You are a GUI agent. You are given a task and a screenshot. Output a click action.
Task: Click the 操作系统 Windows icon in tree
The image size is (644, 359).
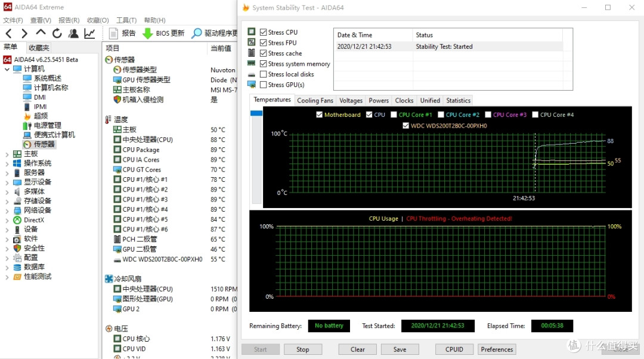click(x=17, y=163)
